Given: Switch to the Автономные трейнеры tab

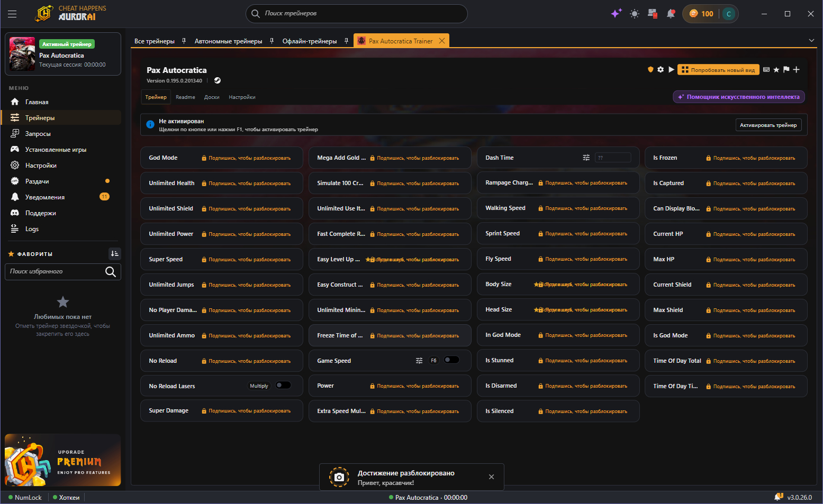Looking at the screenshot, I should coord(228,41).
